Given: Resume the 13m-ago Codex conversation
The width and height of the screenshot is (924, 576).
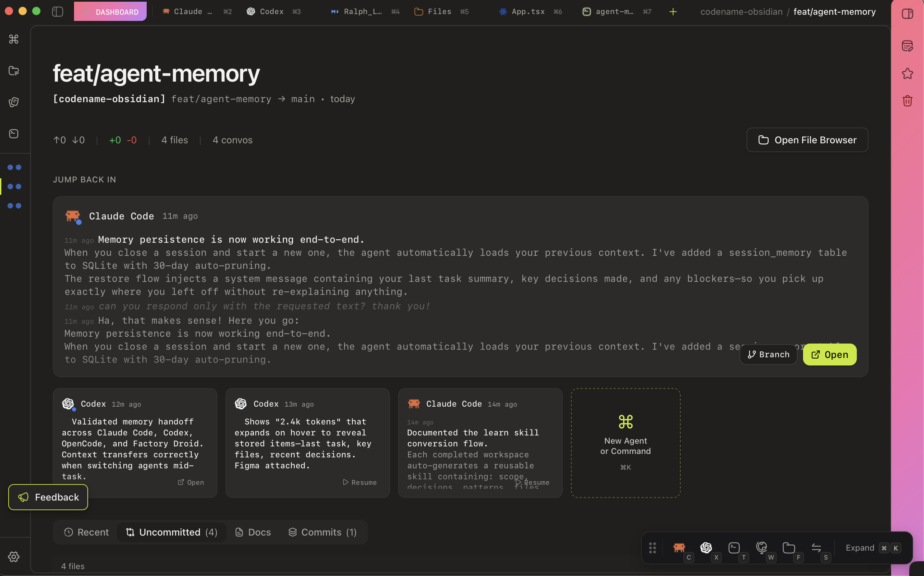Looking at the screenshot, I should pyautogui.click(x=360, y=482).
